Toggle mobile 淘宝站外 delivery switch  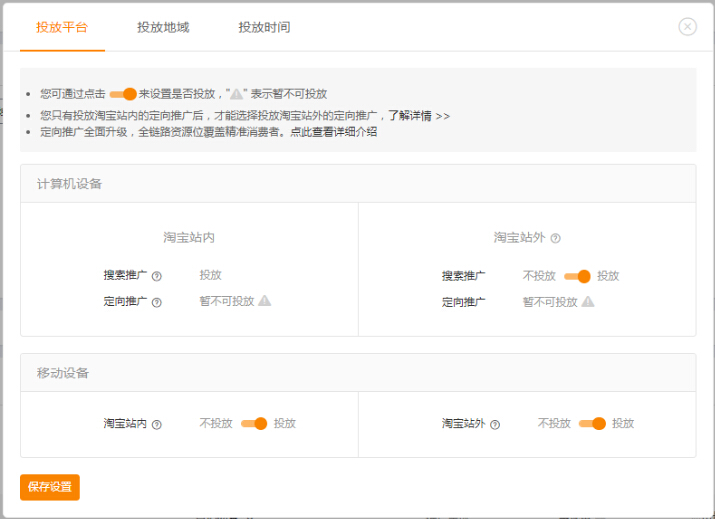pyautogui.click(x=592, y=423)
